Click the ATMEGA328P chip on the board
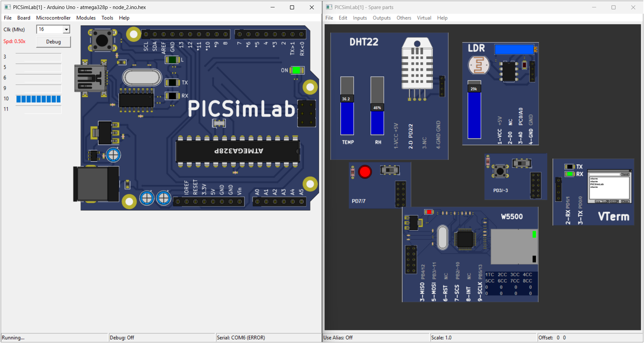644x343 pixels. click(x=238, y=151)
